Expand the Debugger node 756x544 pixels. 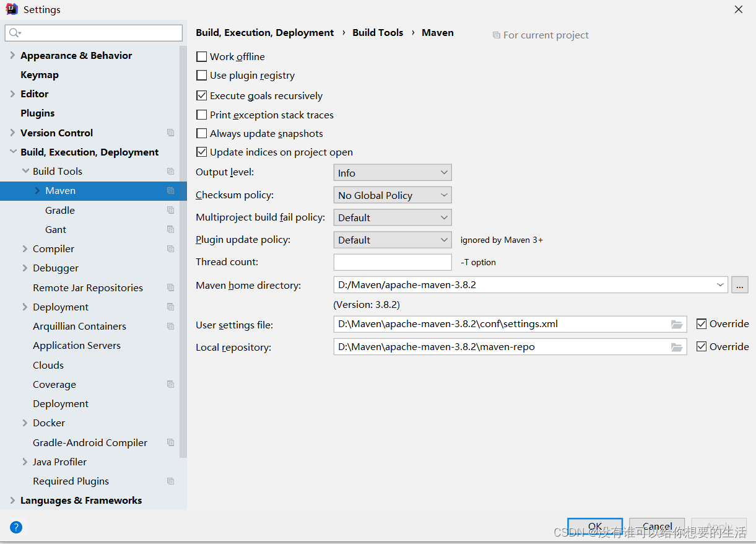pos(25,268)
